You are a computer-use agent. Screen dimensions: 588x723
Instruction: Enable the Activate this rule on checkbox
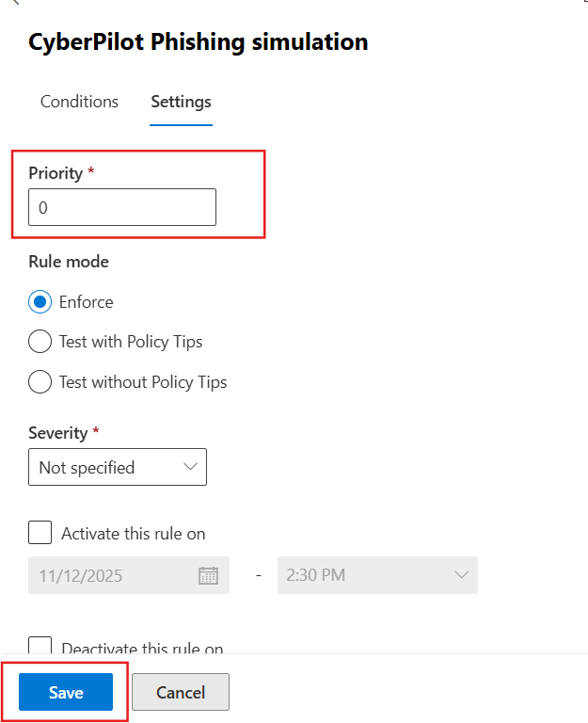(40, 534)
